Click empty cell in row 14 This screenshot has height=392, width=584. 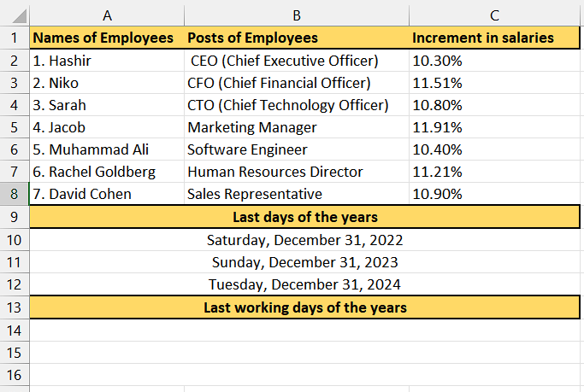click(x=304, y=331)
